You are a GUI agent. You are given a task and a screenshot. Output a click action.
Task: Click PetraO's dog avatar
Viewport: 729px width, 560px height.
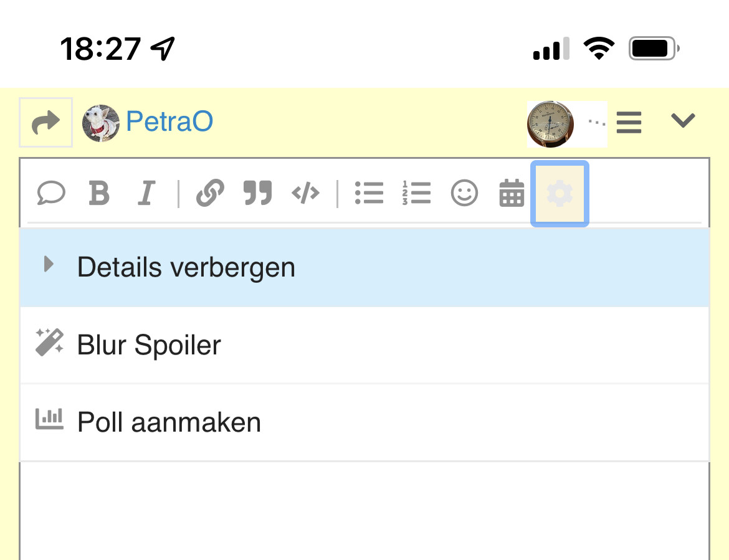(100, 123)
